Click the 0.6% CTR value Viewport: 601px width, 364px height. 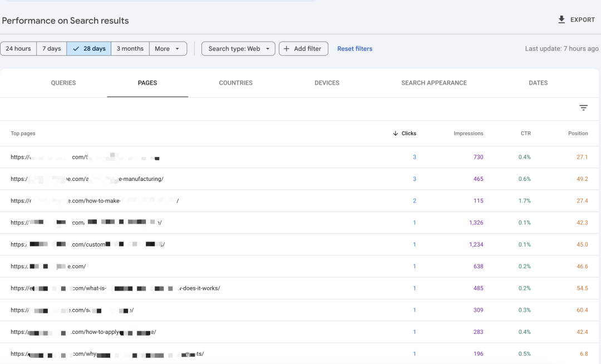[525, 179]
